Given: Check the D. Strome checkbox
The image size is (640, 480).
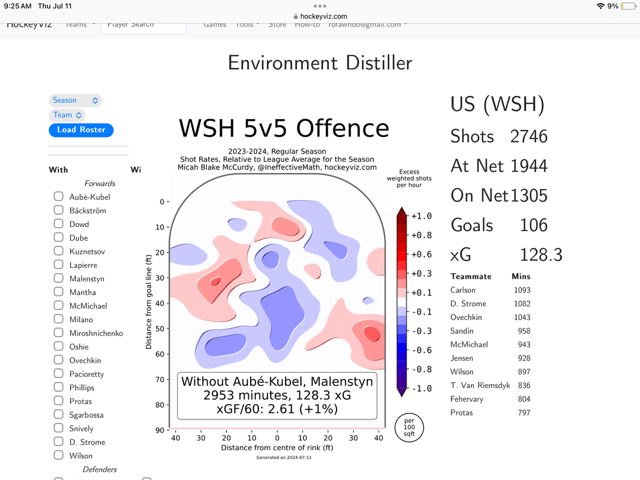Looking at the screenshot, I should [58, 441].
